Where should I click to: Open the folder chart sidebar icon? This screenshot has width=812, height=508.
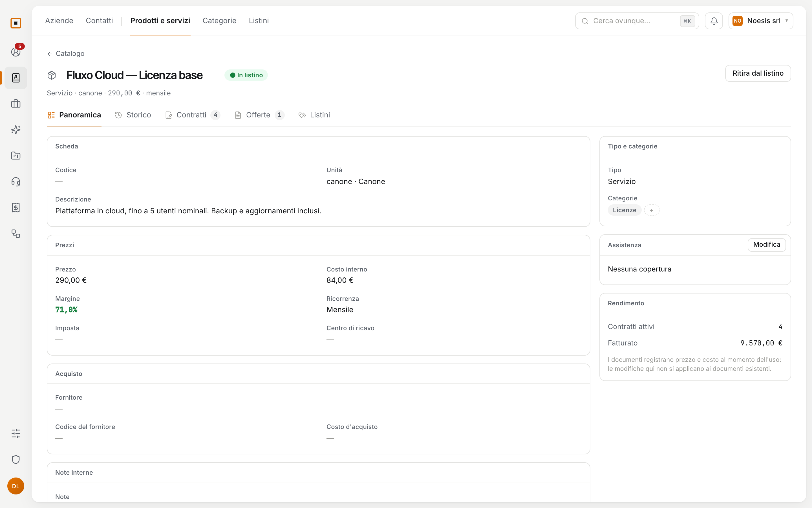(x=16, y=156)
